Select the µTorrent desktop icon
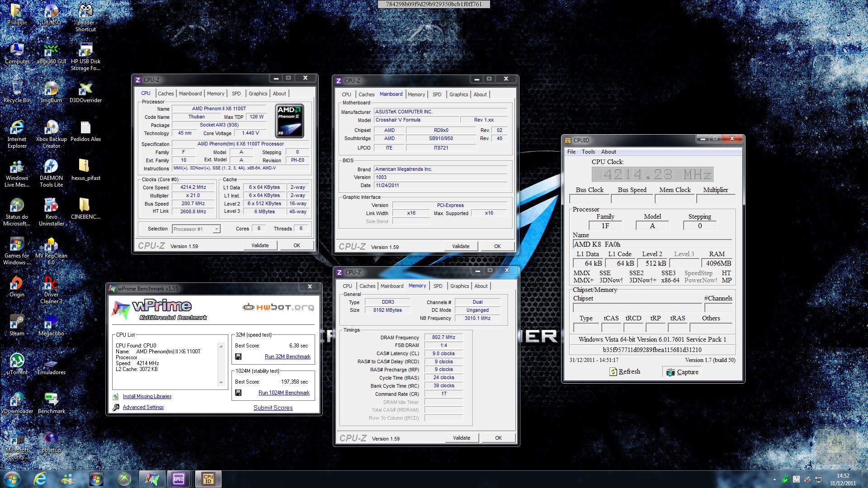 click(x=17, y=365)
